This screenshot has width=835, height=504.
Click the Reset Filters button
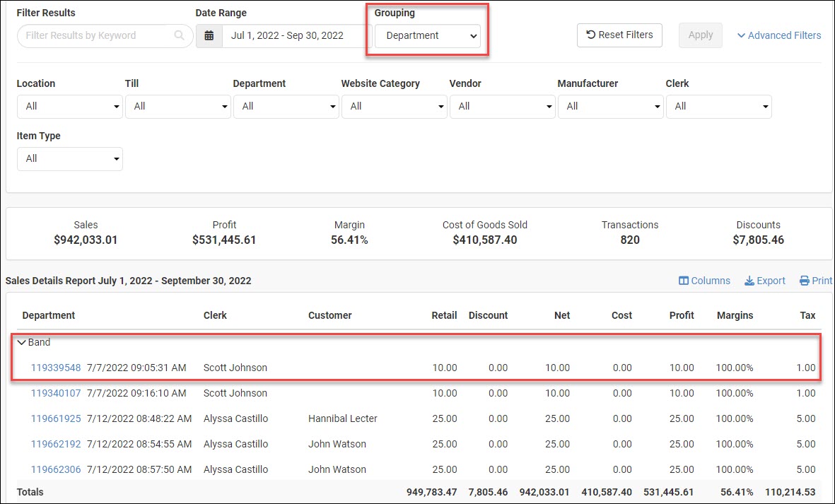click(619, 35)
